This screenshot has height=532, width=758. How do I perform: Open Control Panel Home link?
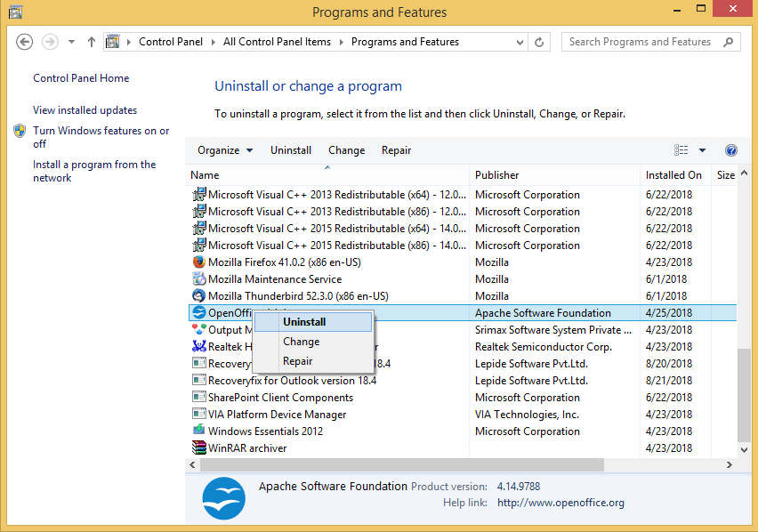(81, 78)
